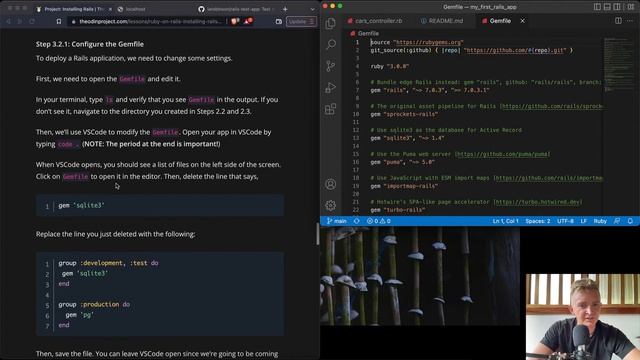This screenshot has height=360, width=640.
Task: Click the ruby "3.0.0" line in the editor
Action: (x=390, y=66)
